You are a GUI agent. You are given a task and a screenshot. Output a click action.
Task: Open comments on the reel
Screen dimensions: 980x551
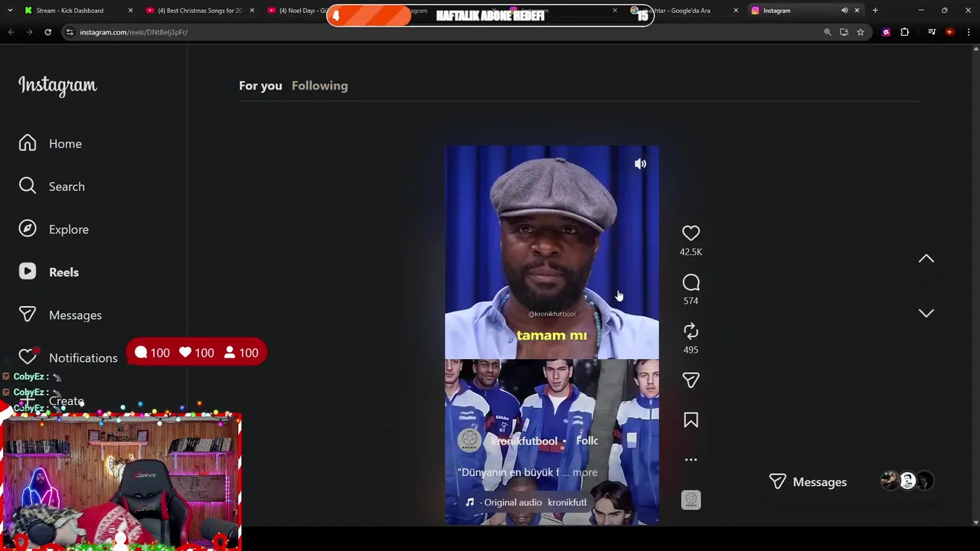pyautogui.click(x=691, y=283)
